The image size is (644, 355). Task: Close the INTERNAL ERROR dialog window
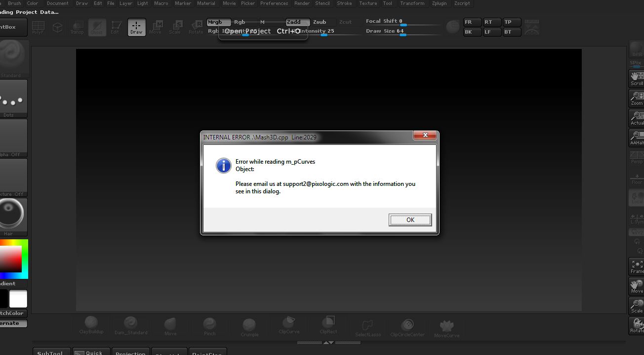[x=425, y=135]
